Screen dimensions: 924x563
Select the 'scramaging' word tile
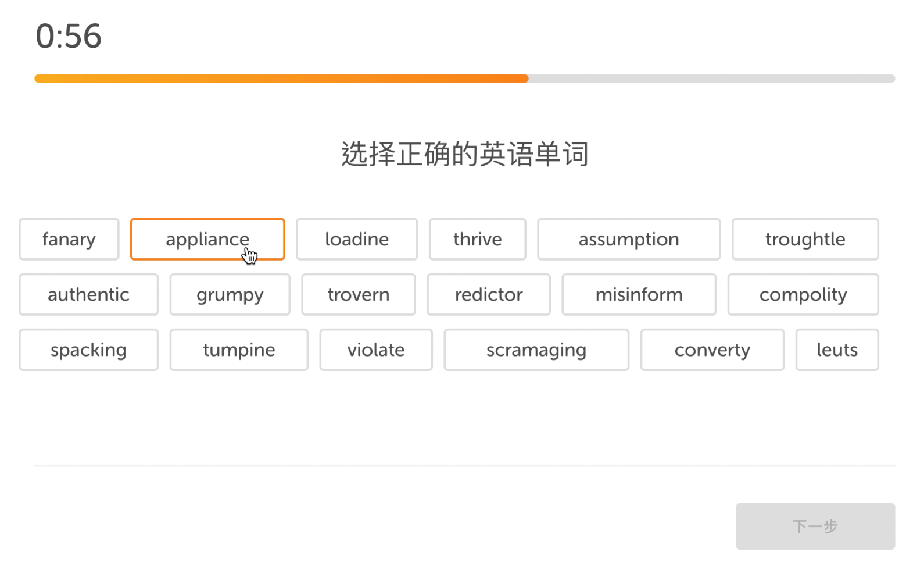tap(536, 350)
